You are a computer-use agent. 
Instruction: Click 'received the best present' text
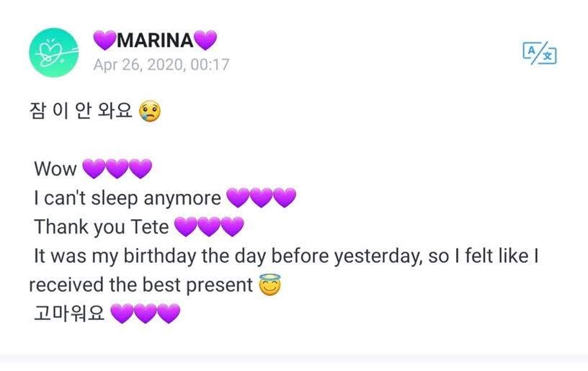click(141, 285)
